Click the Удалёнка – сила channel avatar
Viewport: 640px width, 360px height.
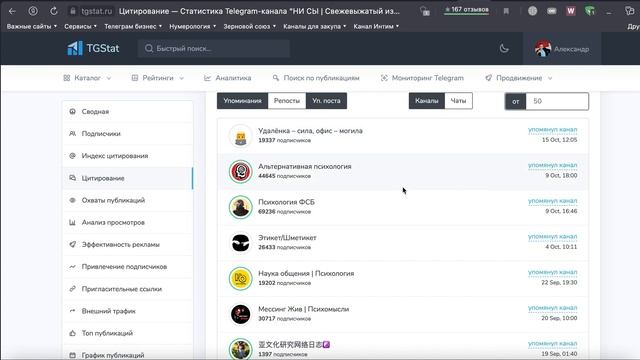240,136
